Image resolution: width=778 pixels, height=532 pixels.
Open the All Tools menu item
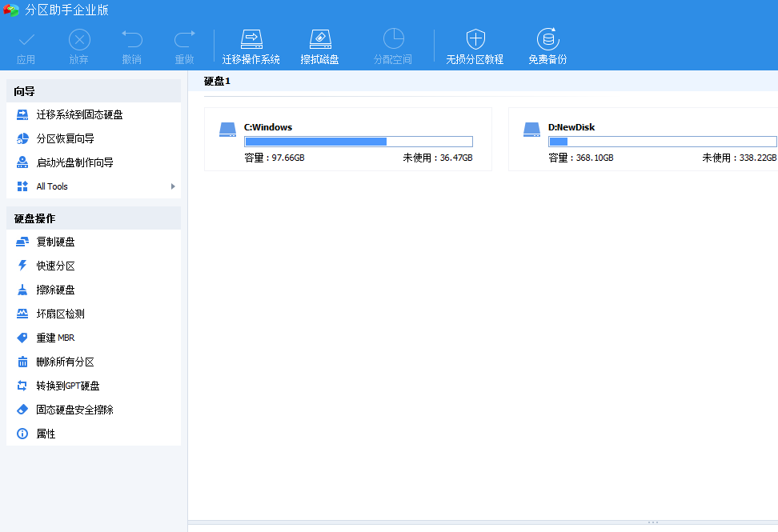(94, 186)
